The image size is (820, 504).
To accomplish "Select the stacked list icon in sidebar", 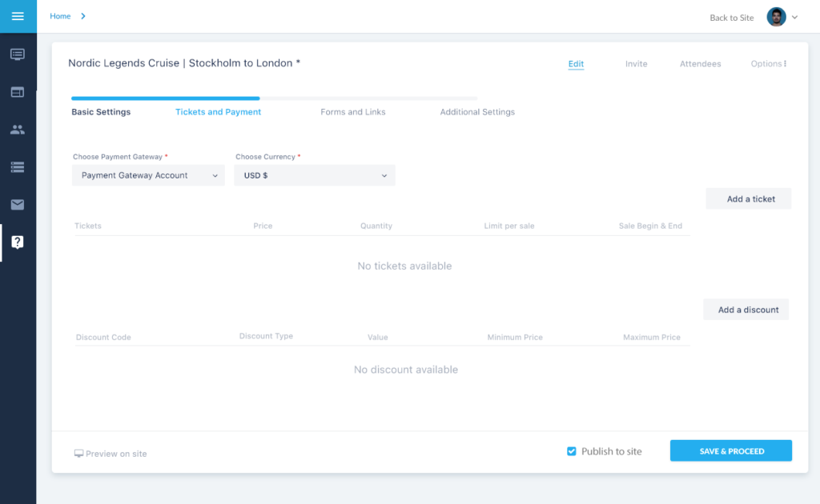I will coord(18,167).
